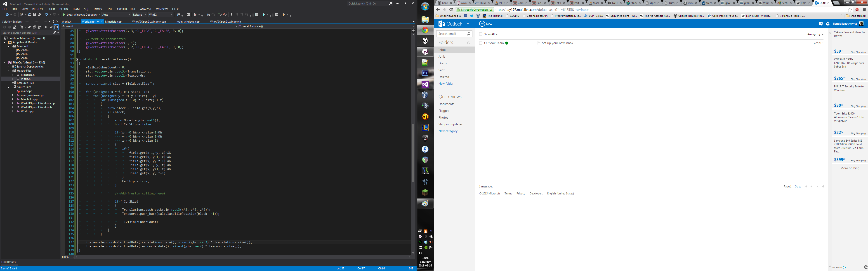Click the New folder link in Outlook
Viewport: 868px width, 271px height.
pos(446,84)
